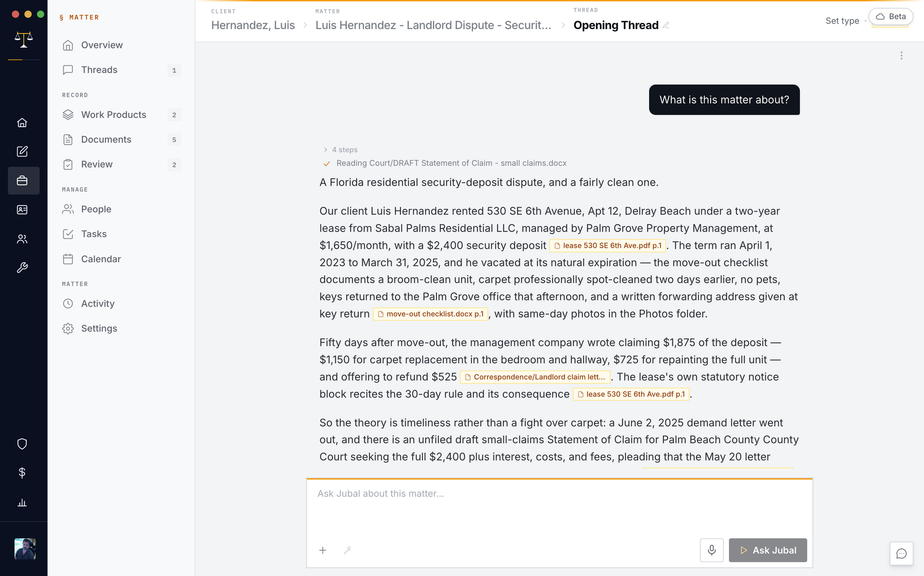Open the move-out checklist.docx citation
924x576 pixels.
point(431,314)
